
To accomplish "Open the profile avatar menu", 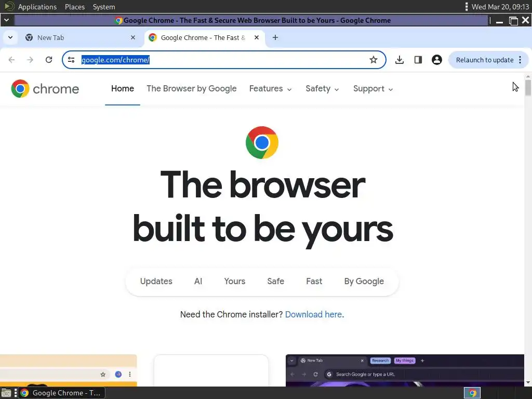I will 436,60.
